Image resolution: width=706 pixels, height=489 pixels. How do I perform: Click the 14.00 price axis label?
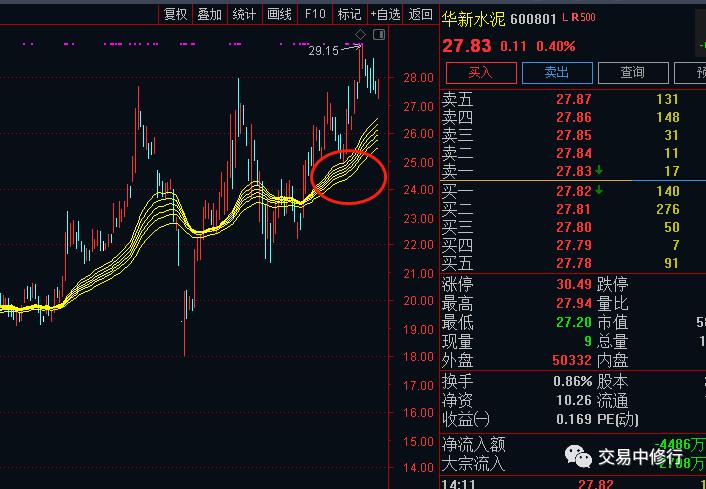[418, 467]
